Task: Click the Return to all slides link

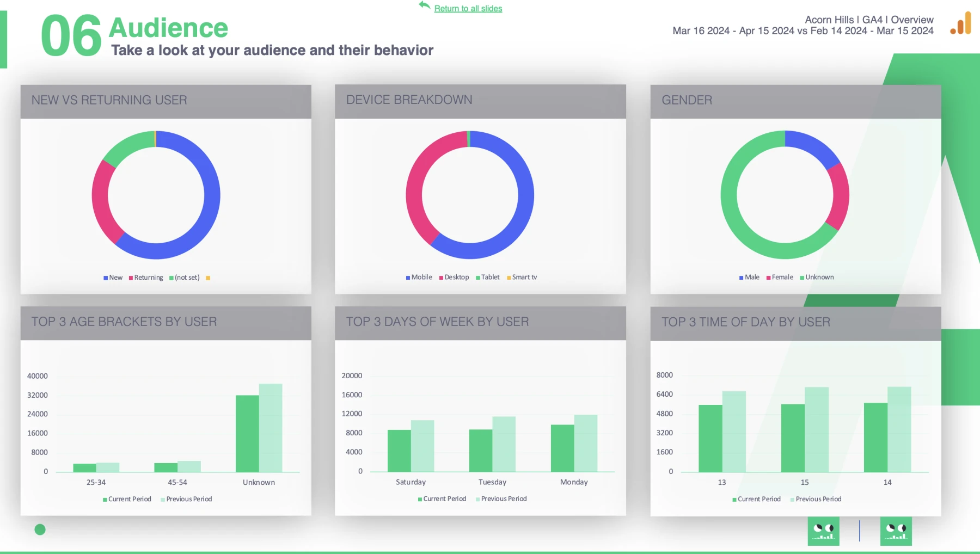Action: tap(468, 8)
